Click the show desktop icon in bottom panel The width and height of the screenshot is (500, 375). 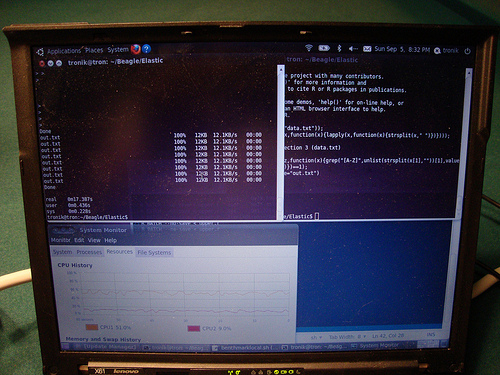click(x=65, y=346)
